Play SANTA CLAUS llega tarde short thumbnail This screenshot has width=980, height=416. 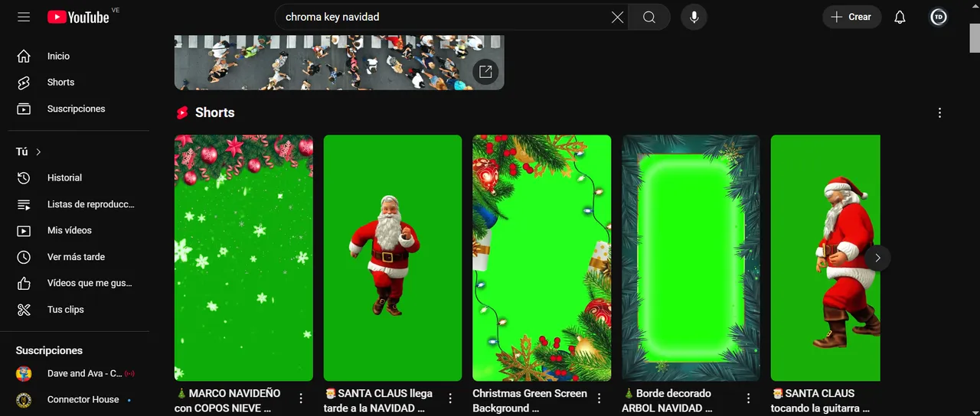click(x=393, y=258)
